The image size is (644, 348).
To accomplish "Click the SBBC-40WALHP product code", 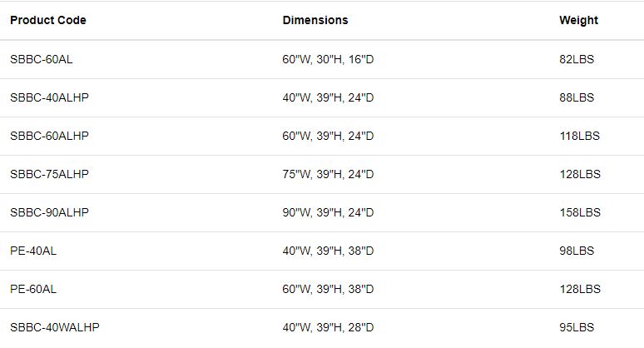I will (x=54, y=327).
